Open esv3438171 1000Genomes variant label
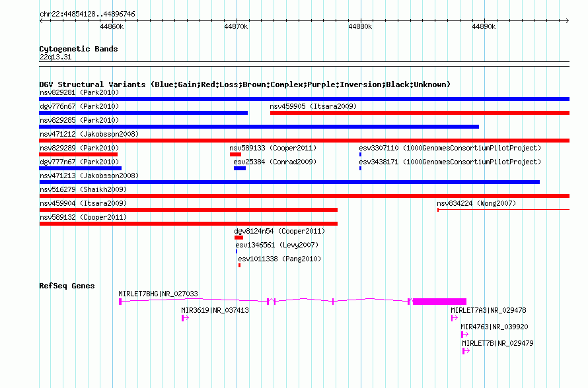This screenshot has height=388, width=588. pos(450,162)
